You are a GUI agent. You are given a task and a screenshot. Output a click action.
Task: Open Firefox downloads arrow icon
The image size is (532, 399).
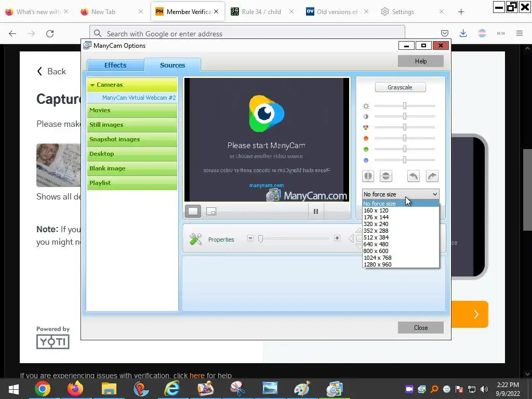point(463,33)
